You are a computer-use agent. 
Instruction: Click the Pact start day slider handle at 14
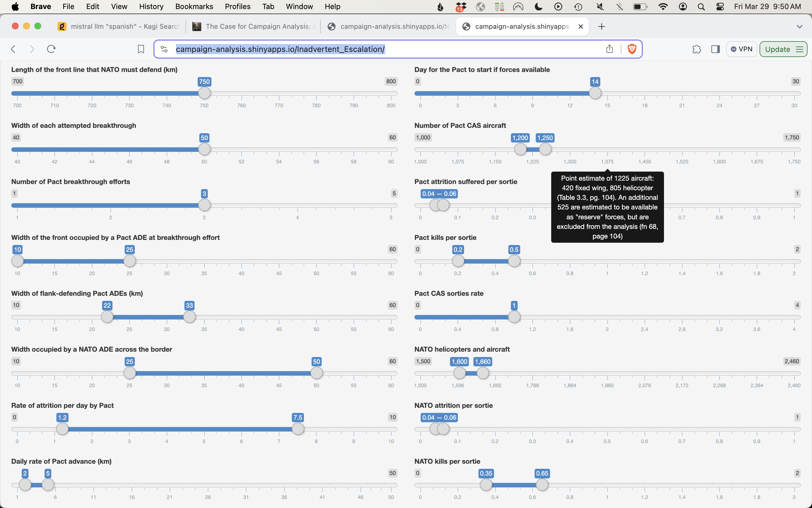tap(595, 93)
